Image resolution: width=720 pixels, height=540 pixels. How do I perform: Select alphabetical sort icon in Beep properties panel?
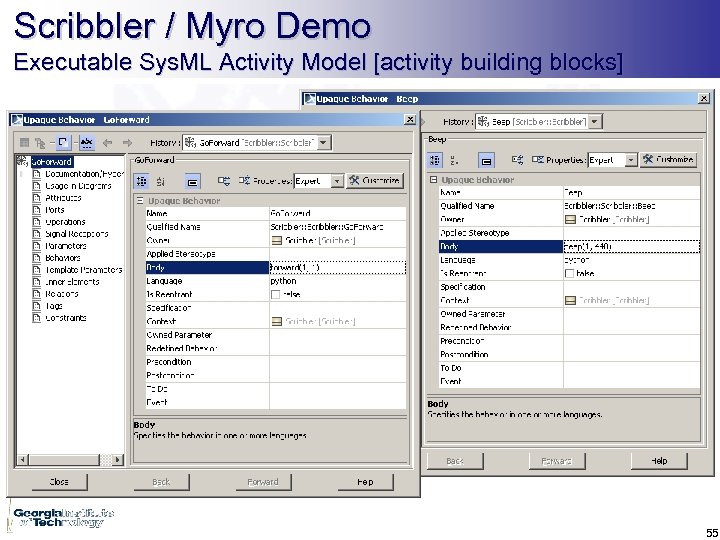coord(454,160)
